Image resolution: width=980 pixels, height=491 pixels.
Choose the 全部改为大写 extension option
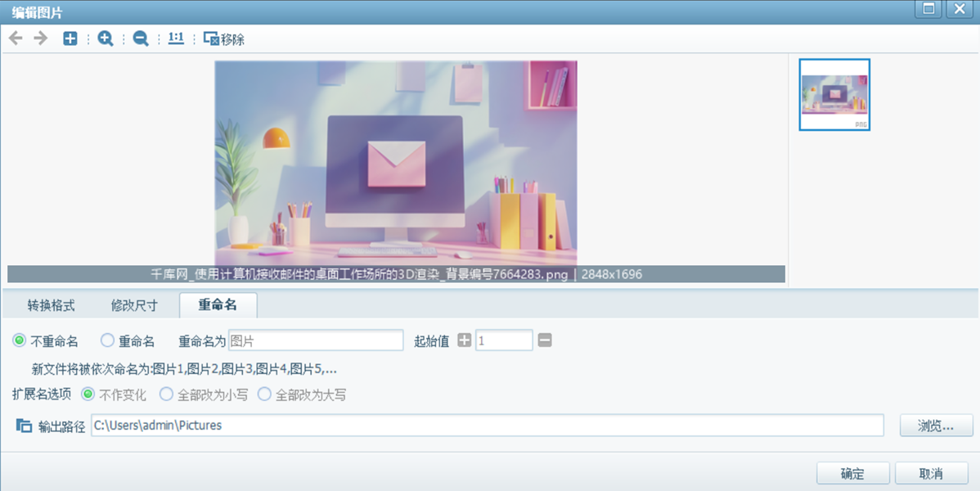pyautogui.click(x=264, y=394)
